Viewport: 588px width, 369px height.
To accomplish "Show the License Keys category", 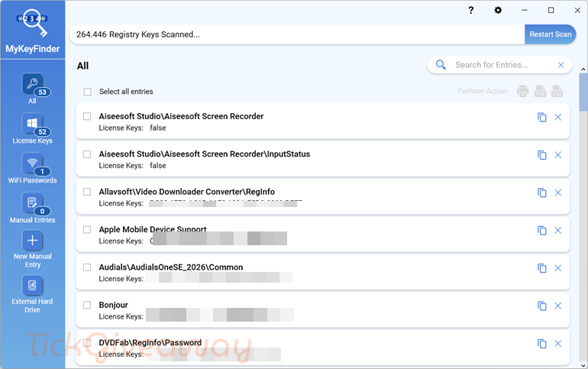I will [33, 128].
